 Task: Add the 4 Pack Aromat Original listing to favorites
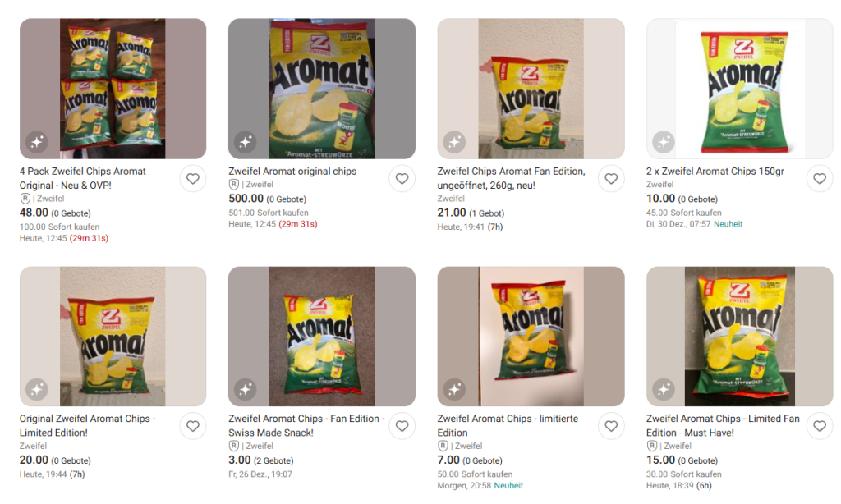click(193, 178)
